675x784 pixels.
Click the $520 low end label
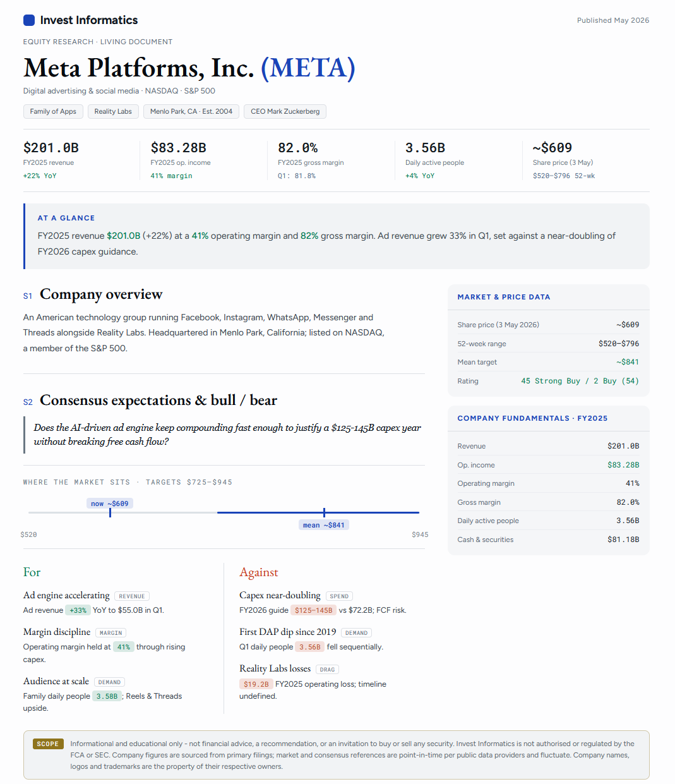click(29, 534)
